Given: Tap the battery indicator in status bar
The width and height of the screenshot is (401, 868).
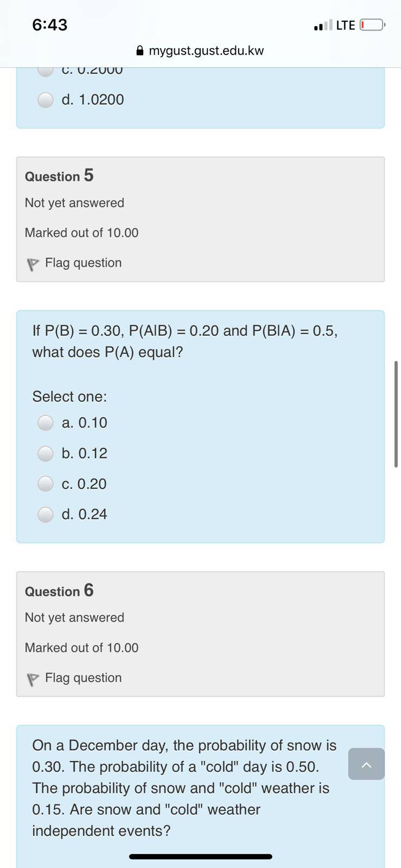Looking at the screenshot, I should point(372,25).
